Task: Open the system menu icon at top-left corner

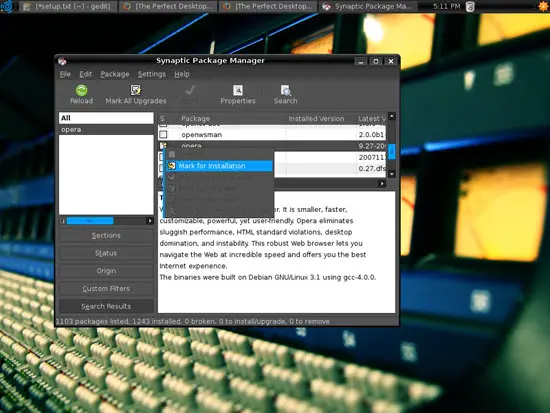Action: pyautogui.click(x=7, y=6)
